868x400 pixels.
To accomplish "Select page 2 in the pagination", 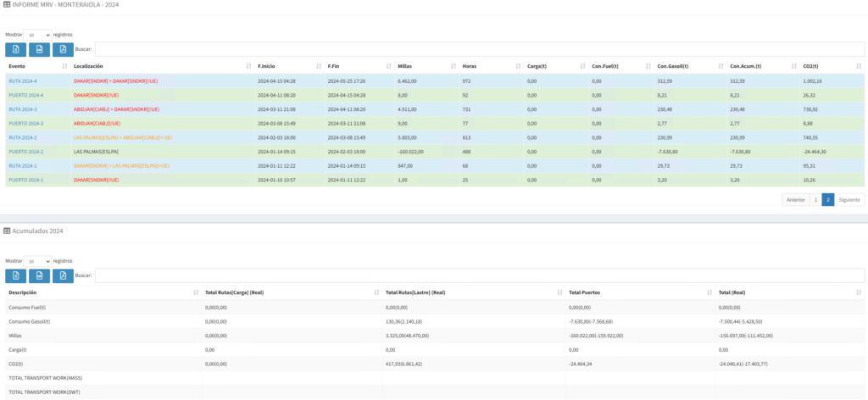I will point(827,200).
